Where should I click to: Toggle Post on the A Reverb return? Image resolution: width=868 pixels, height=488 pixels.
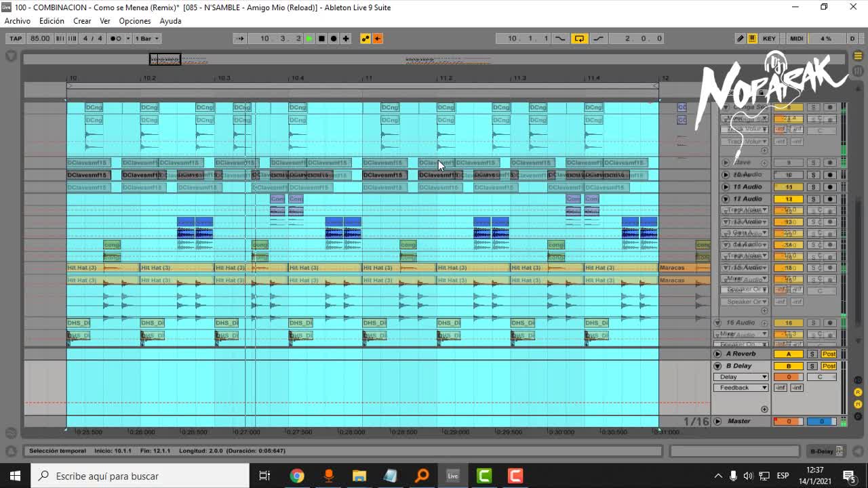point(829,354)
